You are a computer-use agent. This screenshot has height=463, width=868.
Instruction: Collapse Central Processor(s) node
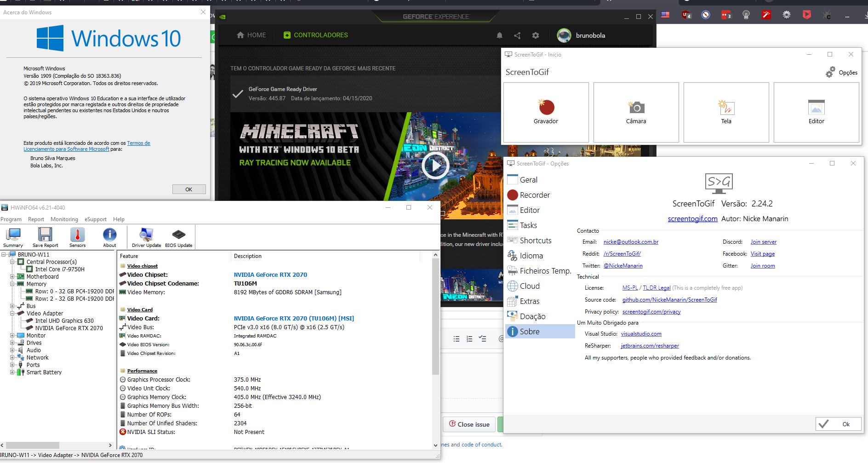click(x=12, y=262)
